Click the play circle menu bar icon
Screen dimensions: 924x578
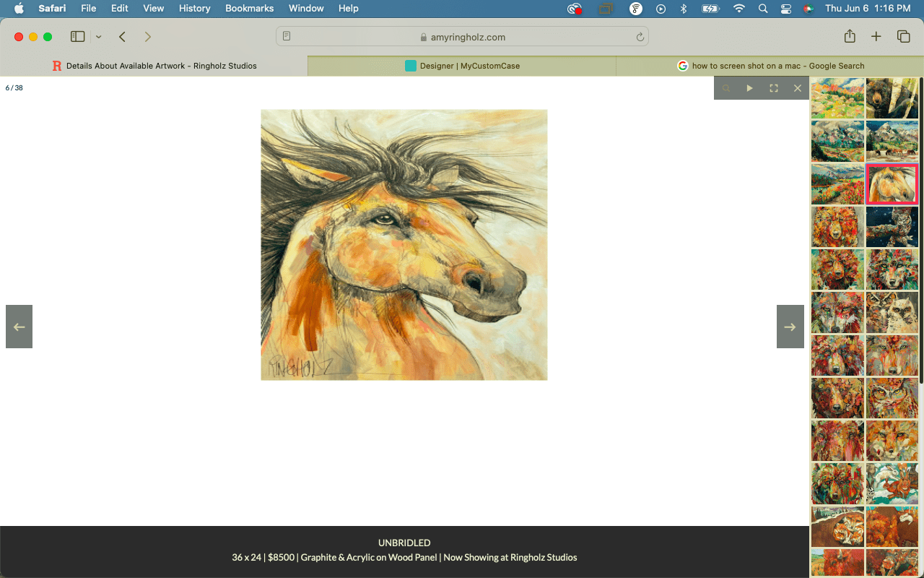[x=661, y=9]
